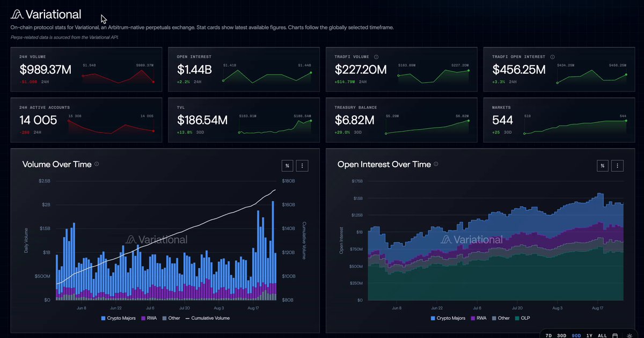Open TradFi Open Interest info icon

click(x=553, y=57)
